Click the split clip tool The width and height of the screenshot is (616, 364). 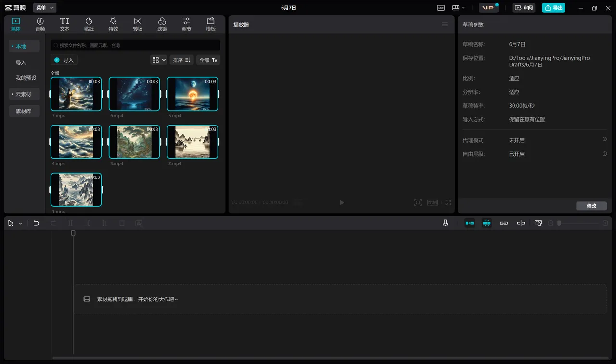coord(70,223)
